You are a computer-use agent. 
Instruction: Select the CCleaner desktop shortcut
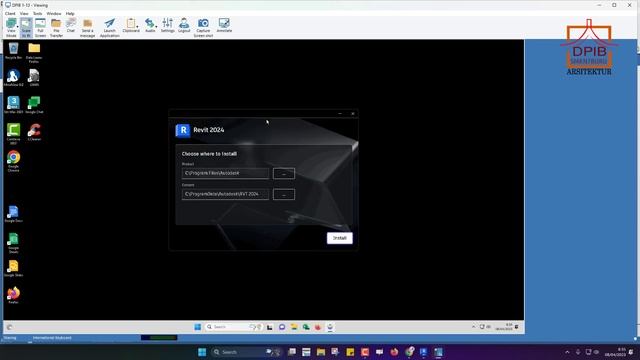[x=34, y=132]
